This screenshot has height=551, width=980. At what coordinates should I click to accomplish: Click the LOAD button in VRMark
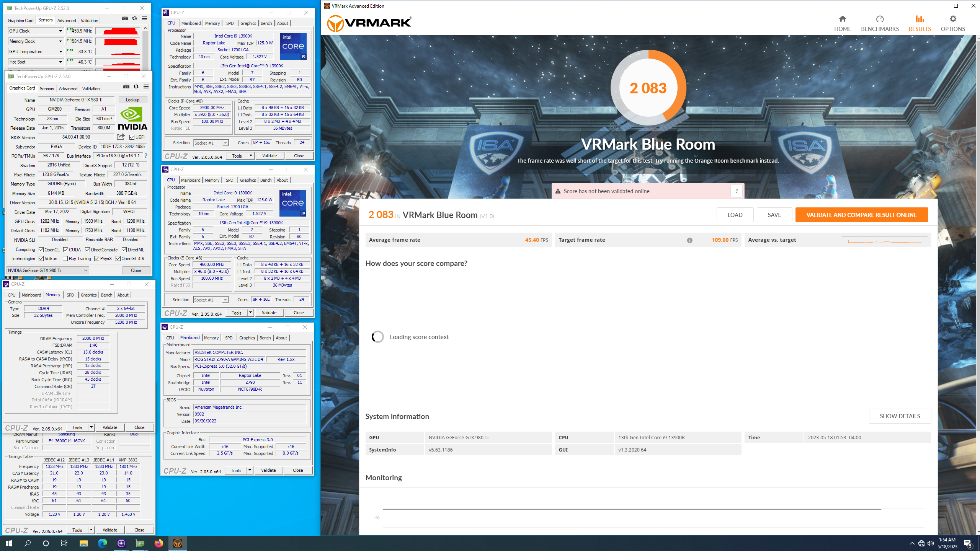point(735,215)
